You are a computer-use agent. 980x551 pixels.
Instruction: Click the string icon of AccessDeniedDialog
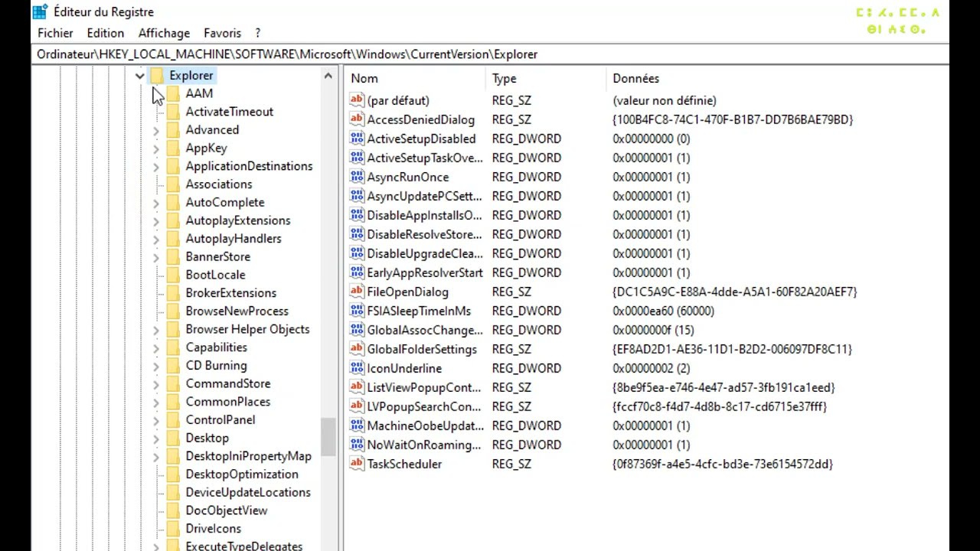coord(357,119)
